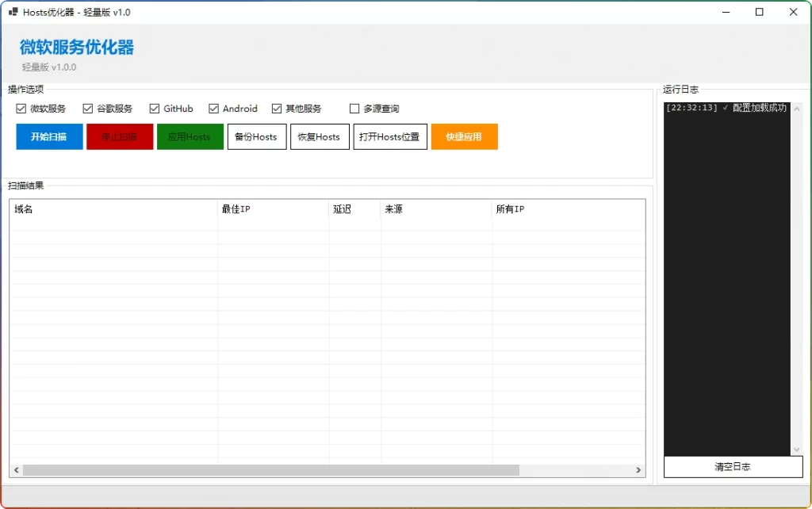812x509 pixels.
Task: Toggle the GitHub checkbox off
Action: pos(154,108)
